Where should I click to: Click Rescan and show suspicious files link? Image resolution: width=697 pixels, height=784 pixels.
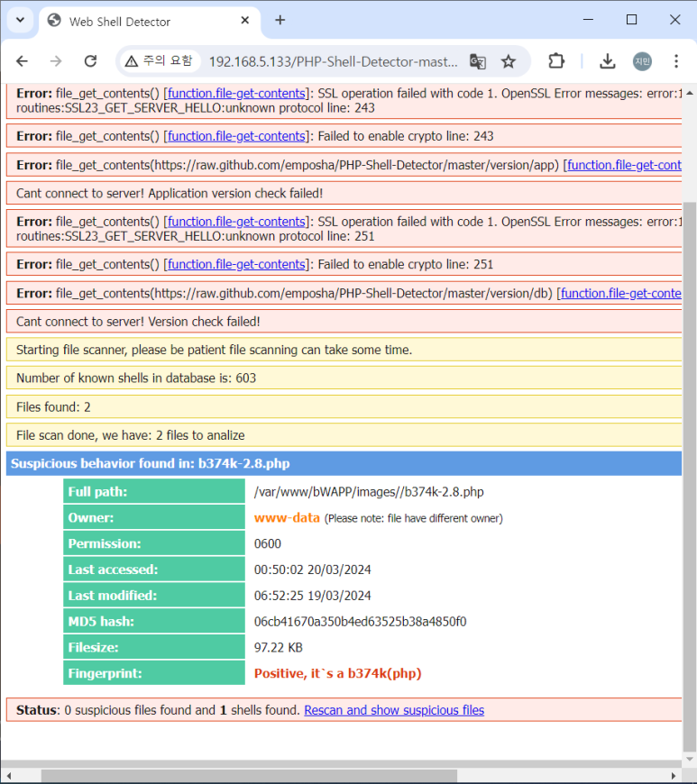(394, 710)
